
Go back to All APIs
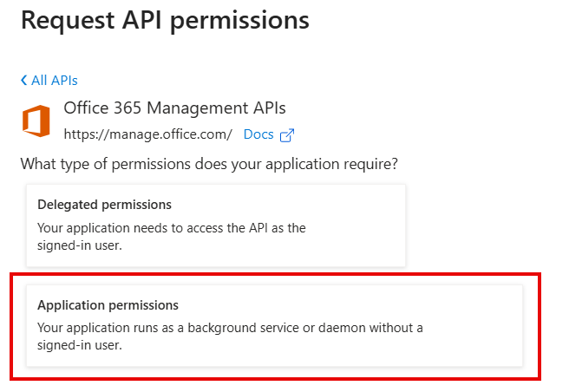coord(54,81)
